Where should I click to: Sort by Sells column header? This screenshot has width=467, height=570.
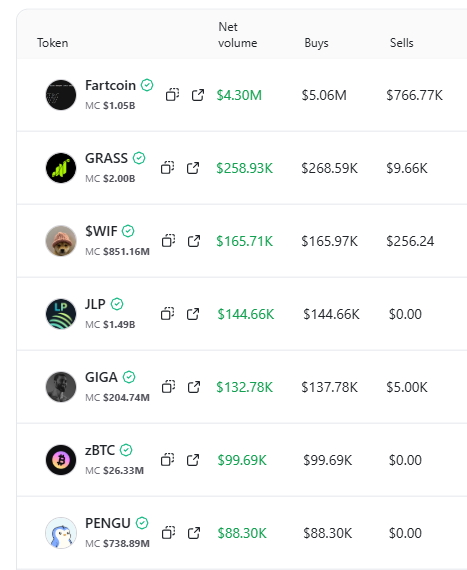point(402,43)
